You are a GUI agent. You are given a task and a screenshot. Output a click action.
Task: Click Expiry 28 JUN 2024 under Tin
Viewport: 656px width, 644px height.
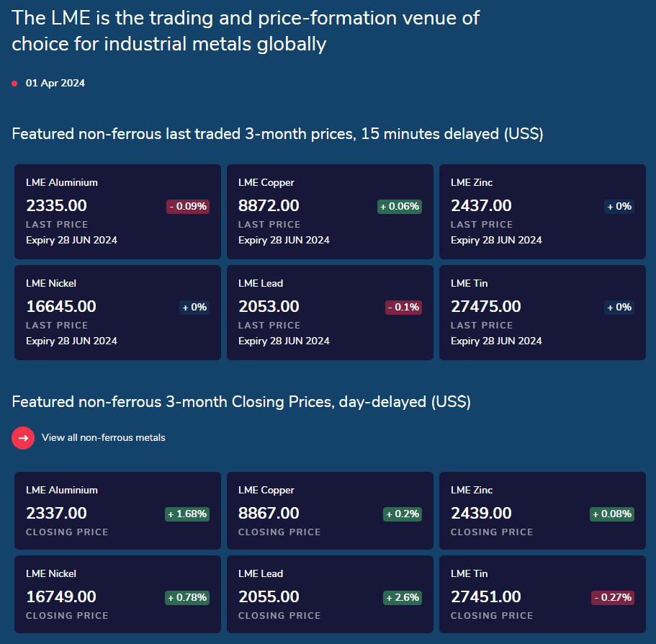[x=496, y=341]
